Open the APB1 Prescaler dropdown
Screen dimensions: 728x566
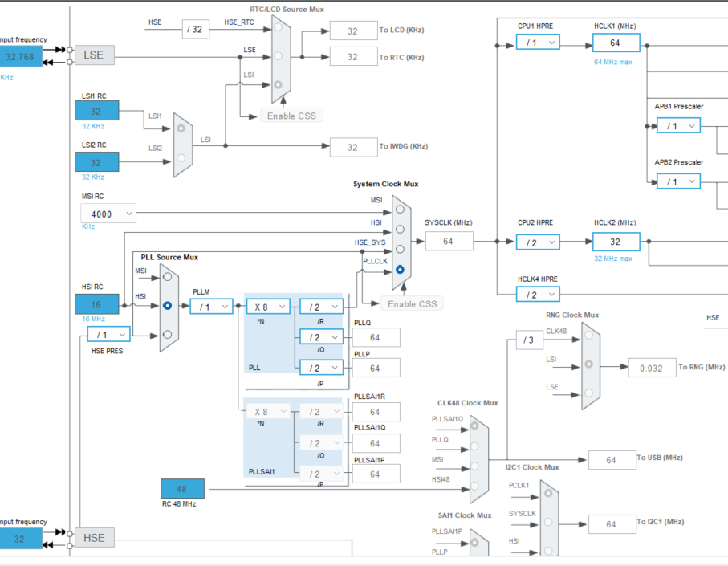pyautogui.click(x=678, y=126)
